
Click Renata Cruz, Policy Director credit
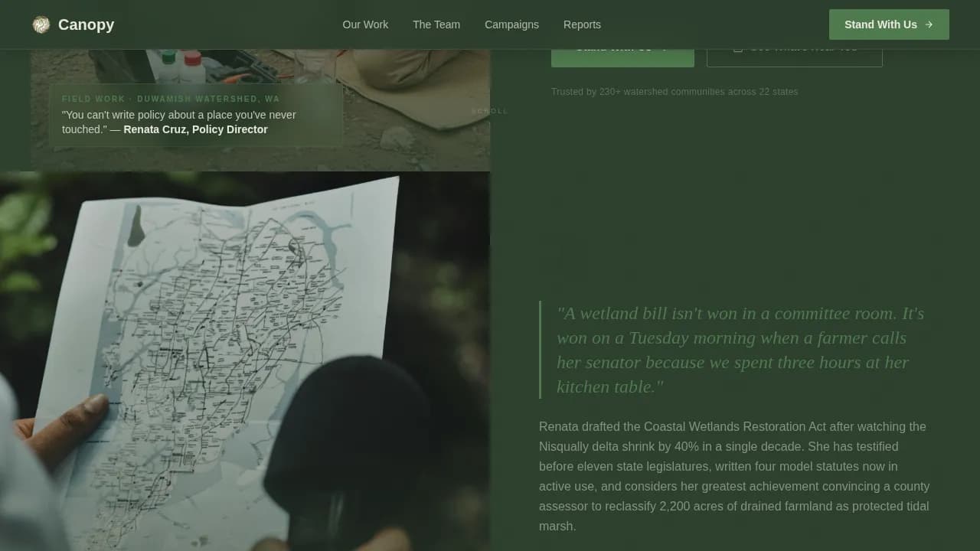pyautogui.click(x=195, y=129)
